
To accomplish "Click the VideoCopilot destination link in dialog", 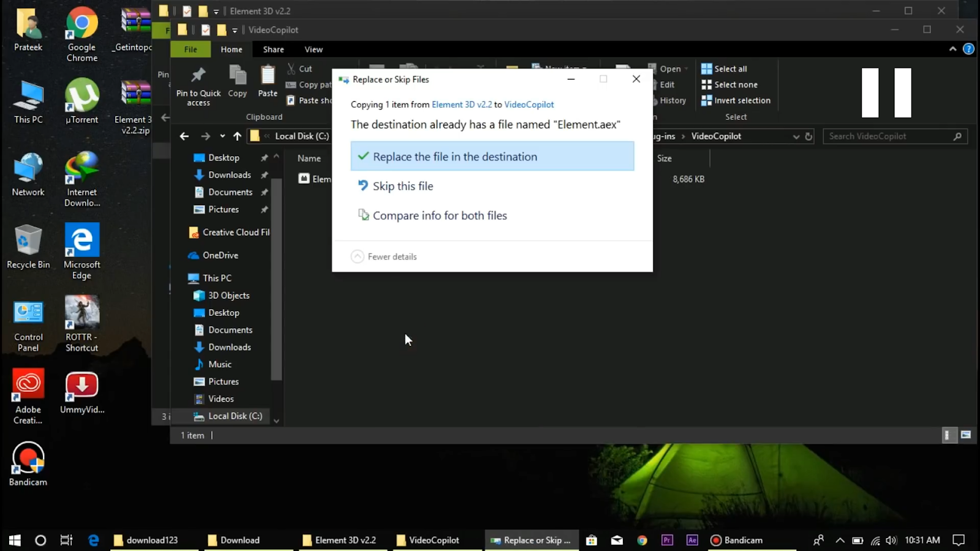I will point(529,105).
